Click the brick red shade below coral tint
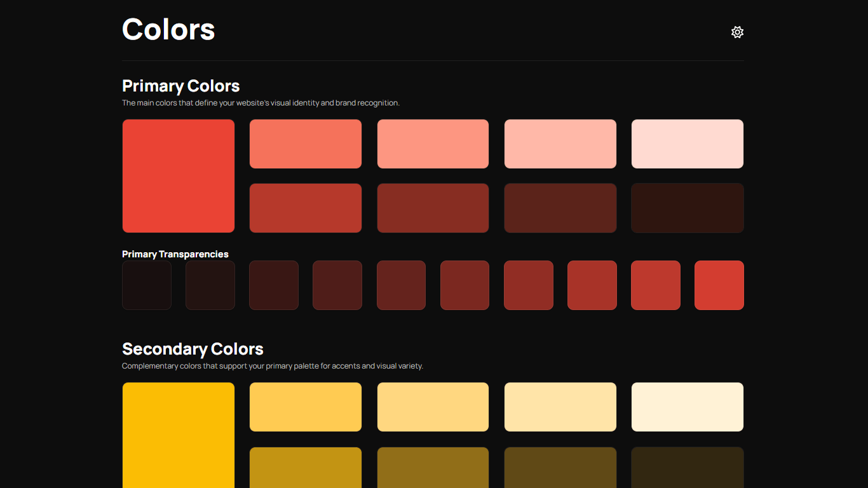This screenshot has height=488, width=868. click(306, 208)
